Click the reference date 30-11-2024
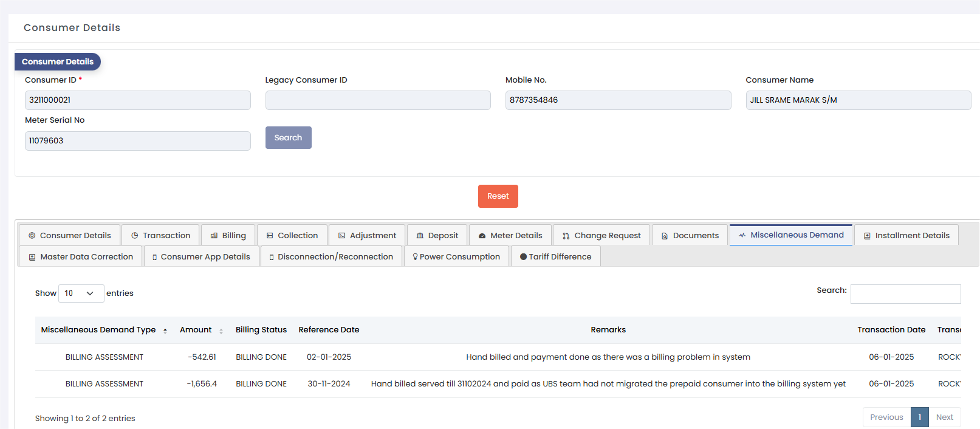Image resolution: width=980 pixels, height=429 pixels. [x=329, y=384]
